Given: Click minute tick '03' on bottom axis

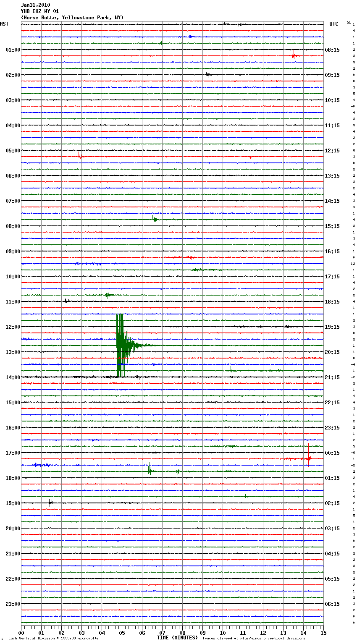Looking at the screenshot, I should pos(81,633).
